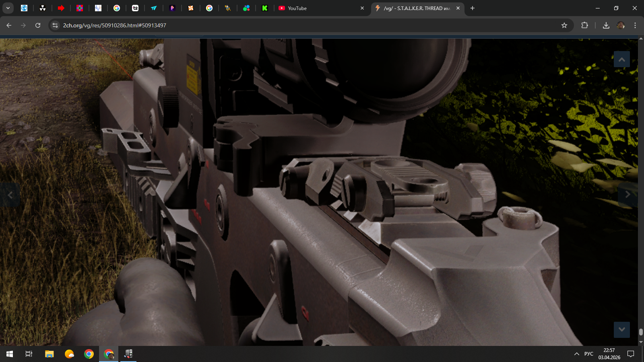Open the Chrome downloads icon
The height and width of the screenshot is (362, 644).
pyautogui.click(x=606, y=25)
